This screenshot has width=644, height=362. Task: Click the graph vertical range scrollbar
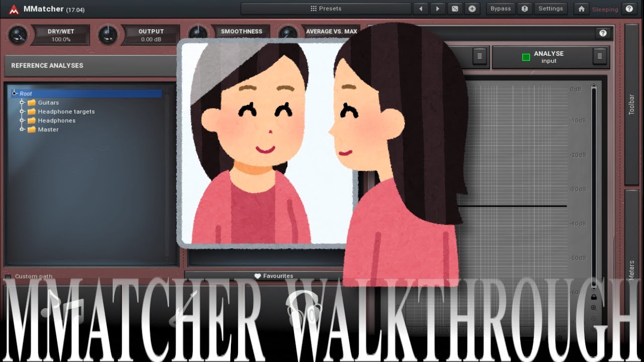tap(594, 187)
